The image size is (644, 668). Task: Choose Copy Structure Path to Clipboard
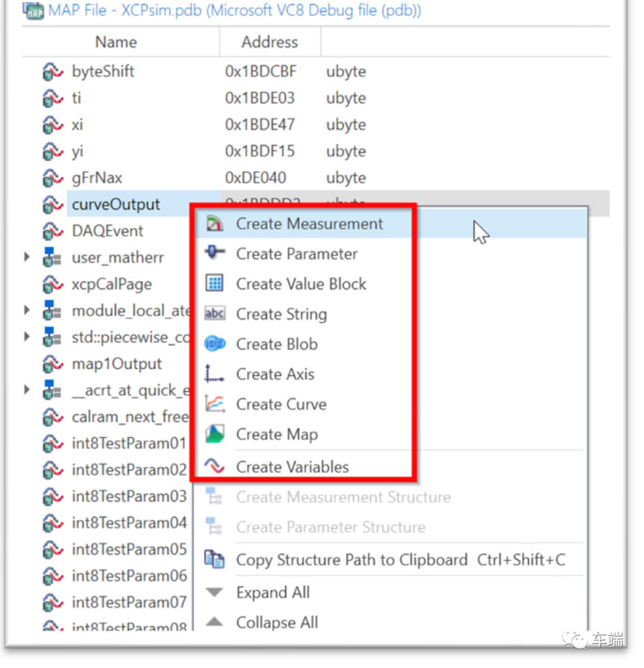(351, 560)
